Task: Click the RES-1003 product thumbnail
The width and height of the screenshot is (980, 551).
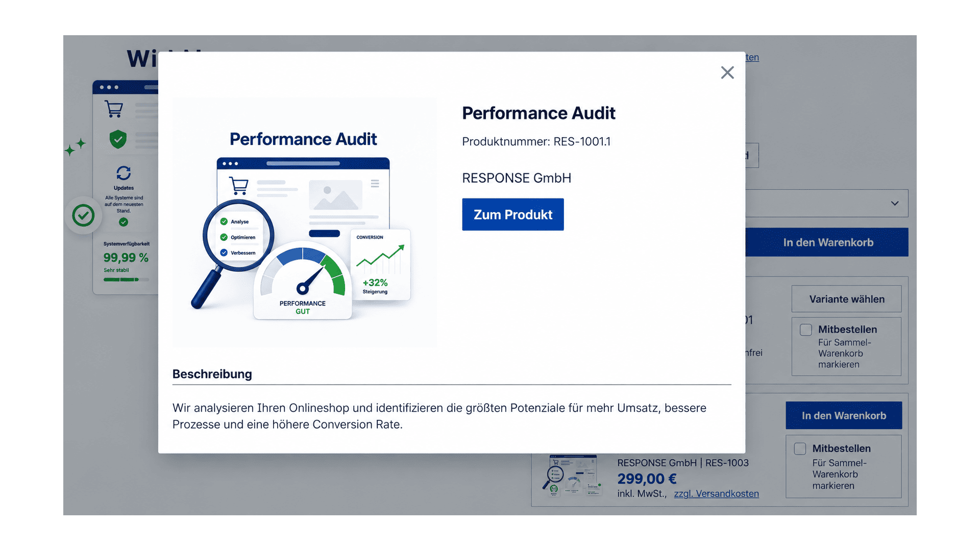Action: (573, 476)
